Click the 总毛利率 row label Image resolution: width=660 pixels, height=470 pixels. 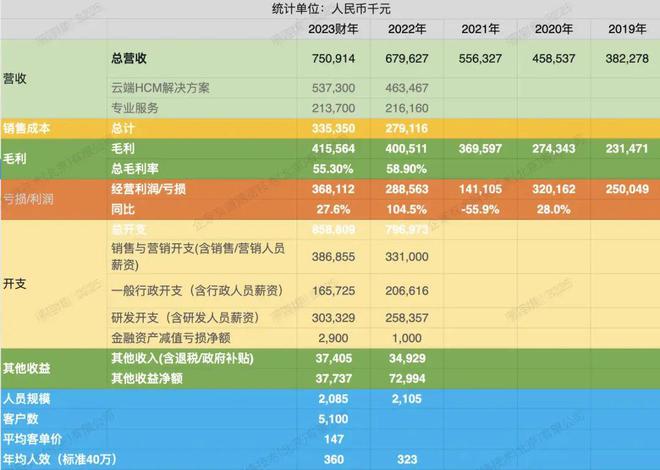[x=135, y=169]
